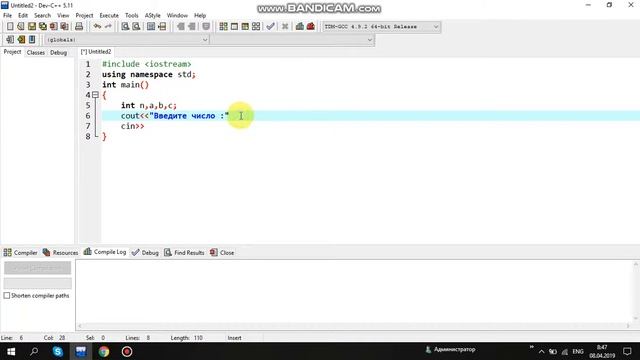Screen dimensions: 640x360
Task: Click the Save toolbar icon
Action: click(32, 27)
